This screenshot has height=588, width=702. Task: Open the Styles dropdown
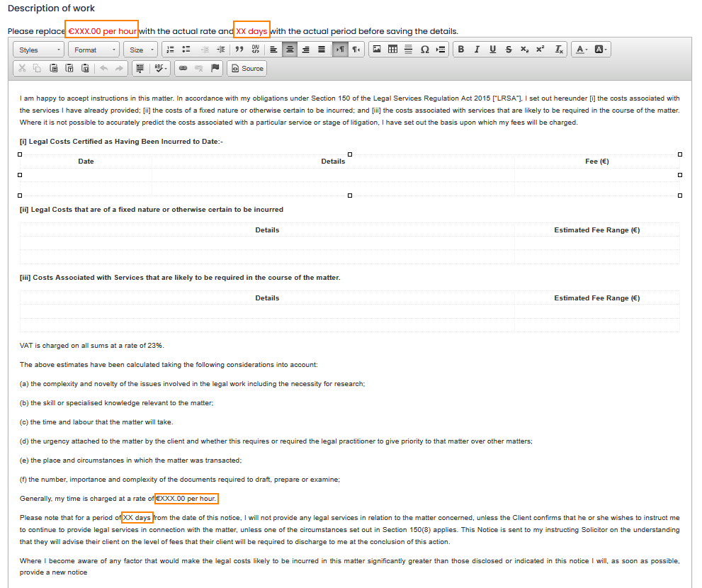click(x=39, y=50)
